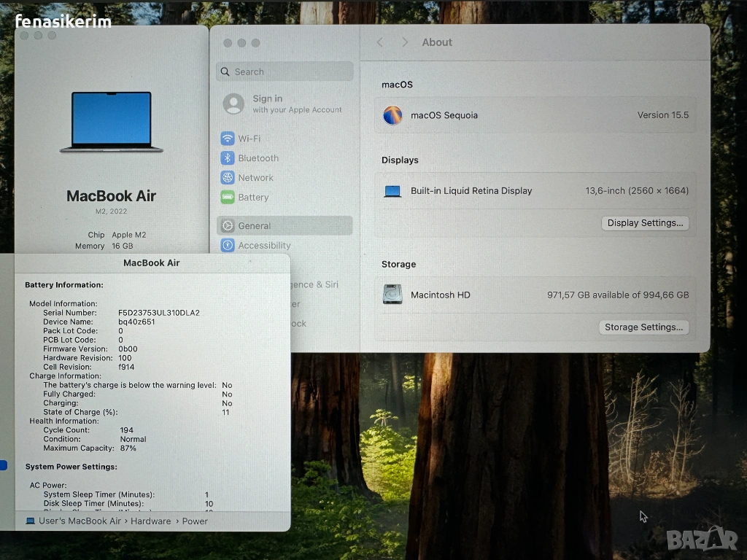Select Hardware in the path bar
This screenshot has width=747, height=560.
coord(150,521)
